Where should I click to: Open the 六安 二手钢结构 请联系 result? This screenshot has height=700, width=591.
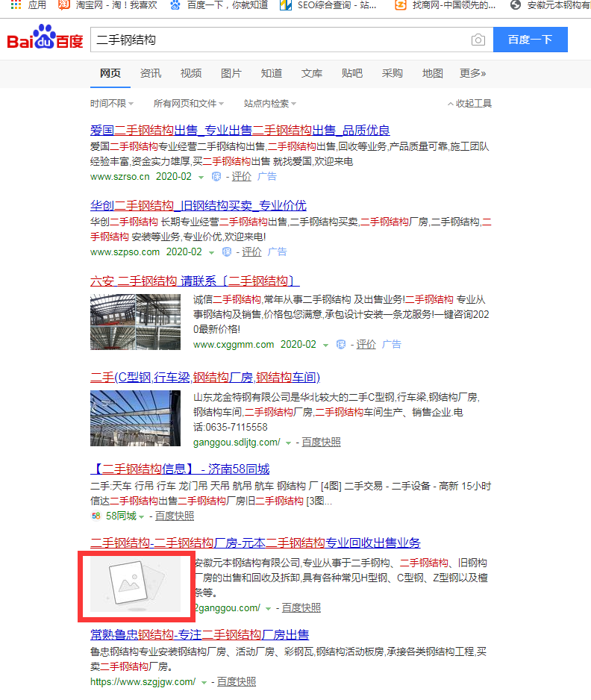(x=195, y=281)
